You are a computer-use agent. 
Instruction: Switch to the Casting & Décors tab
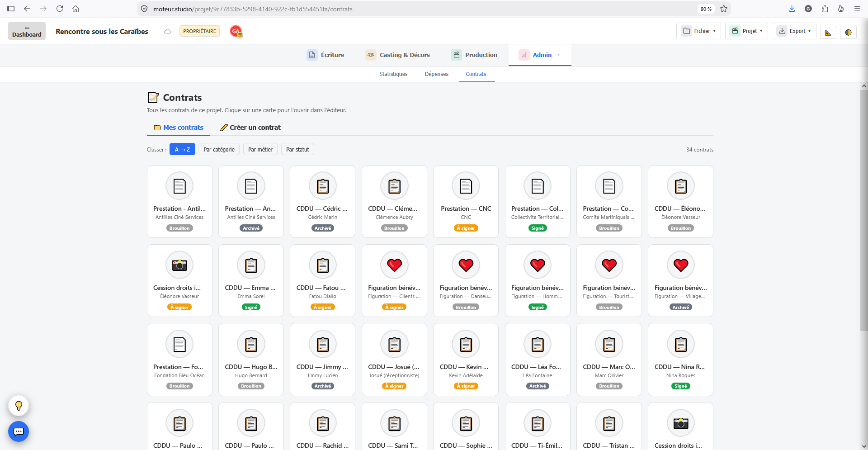pos(398,55)
